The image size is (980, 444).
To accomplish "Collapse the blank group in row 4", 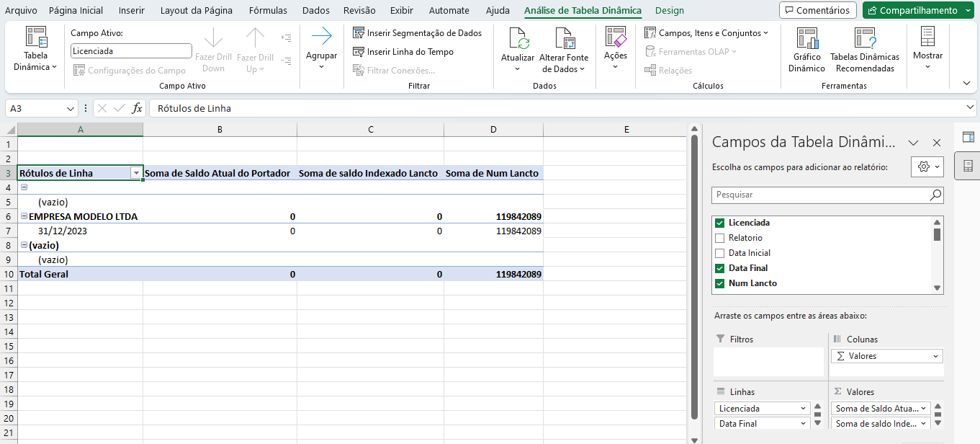I will 24,187.
